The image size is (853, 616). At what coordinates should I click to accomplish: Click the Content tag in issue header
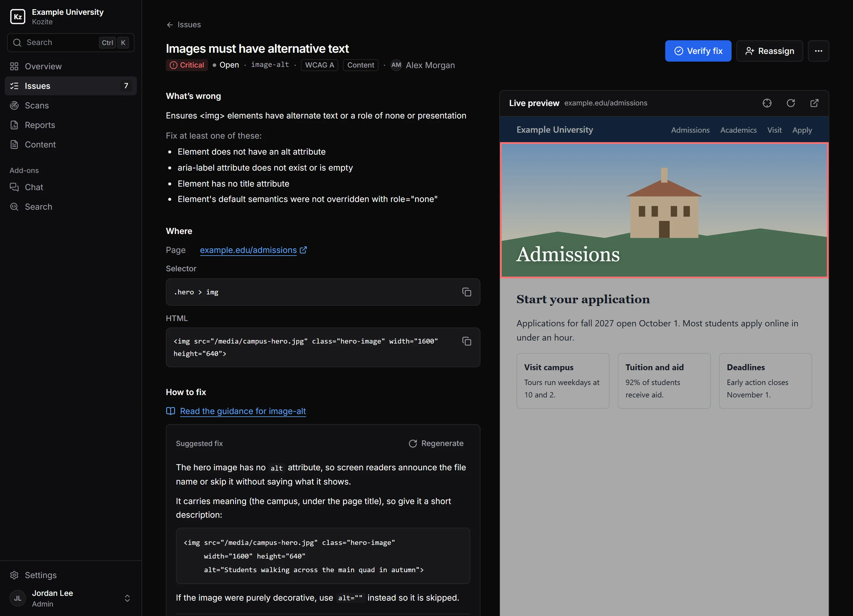pyautogui.click(x=360, y=65)
